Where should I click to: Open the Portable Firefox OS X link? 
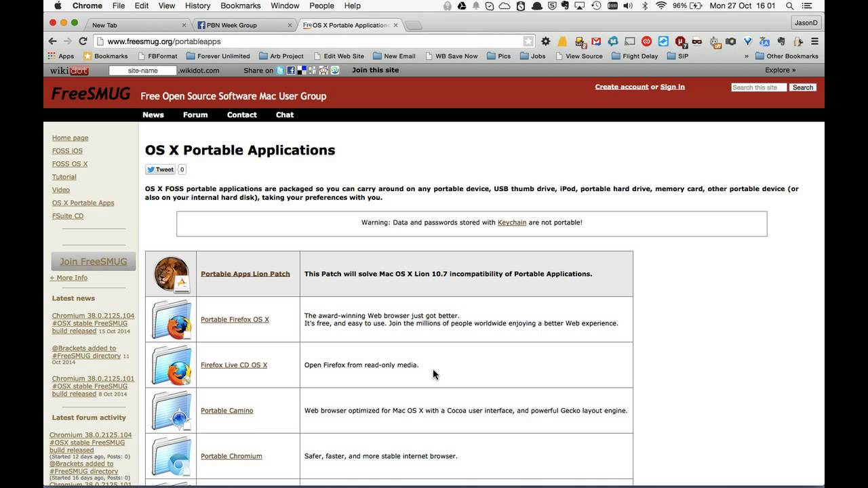pos(235,319)
